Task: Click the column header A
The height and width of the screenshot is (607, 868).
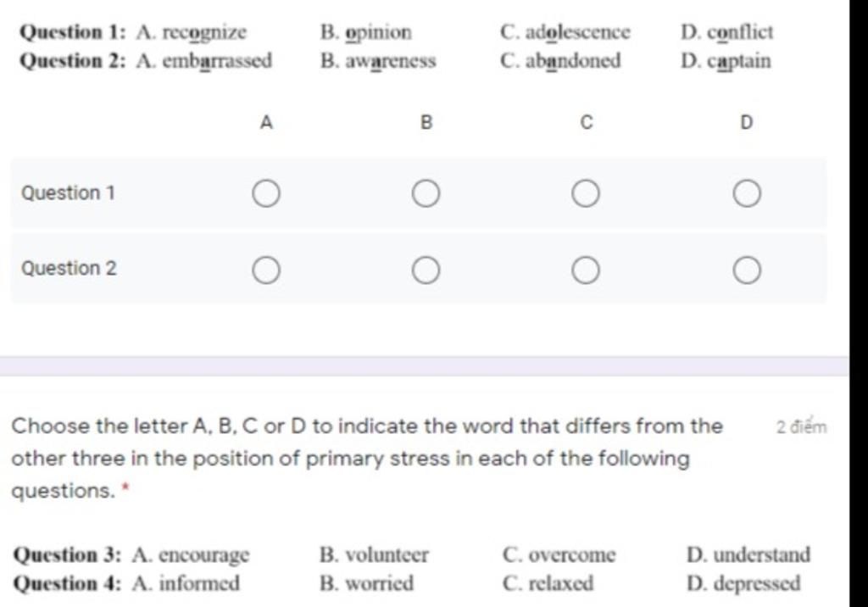Action: click(x=266, y=122)
